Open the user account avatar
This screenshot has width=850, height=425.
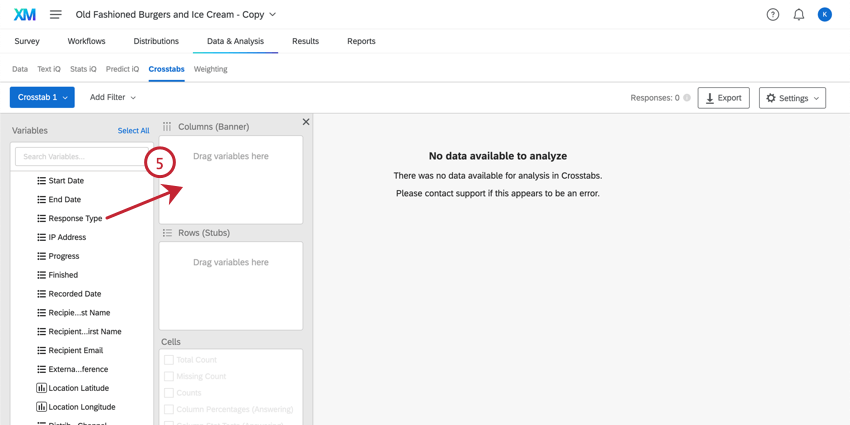click(825, 15)
